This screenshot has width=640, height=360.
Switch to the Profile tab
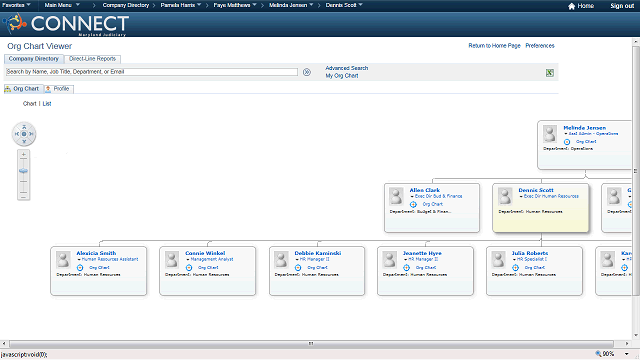[x=58, y=89]
